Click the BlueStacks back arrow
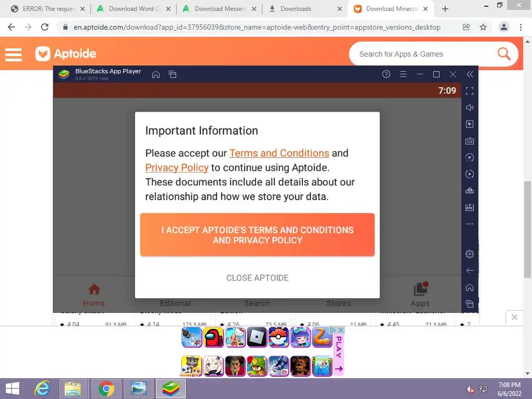 coord(470,270)
